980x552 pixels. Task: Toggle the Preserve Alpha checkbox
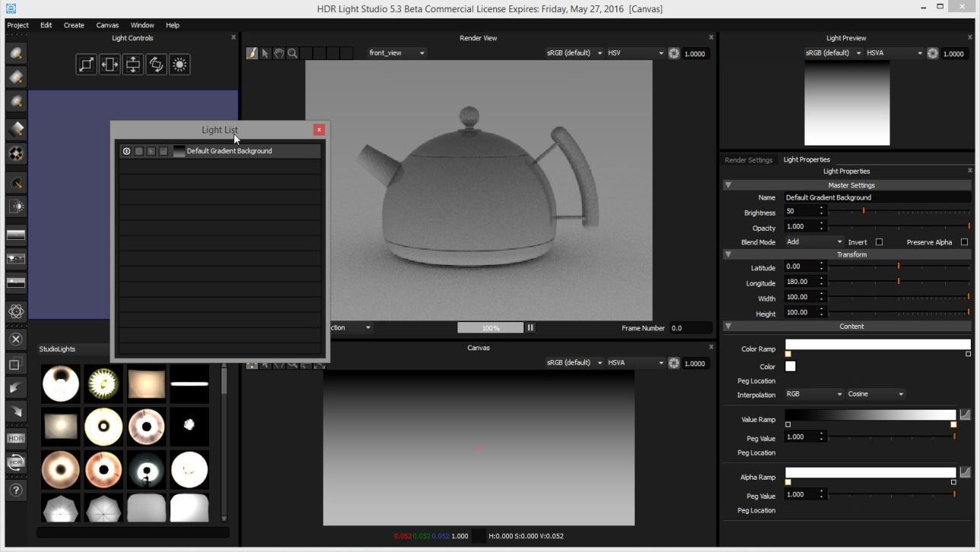(x=964, y=242)
